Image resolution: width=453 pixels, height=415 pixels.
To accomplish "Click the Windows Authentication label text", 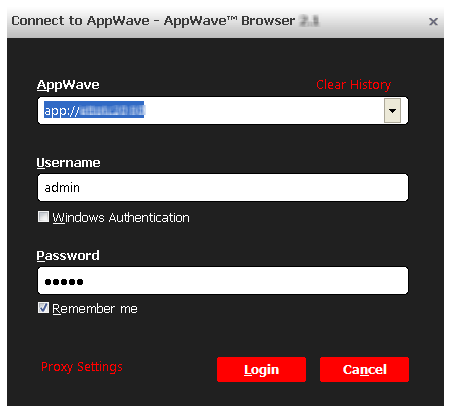I will [121, 218].
